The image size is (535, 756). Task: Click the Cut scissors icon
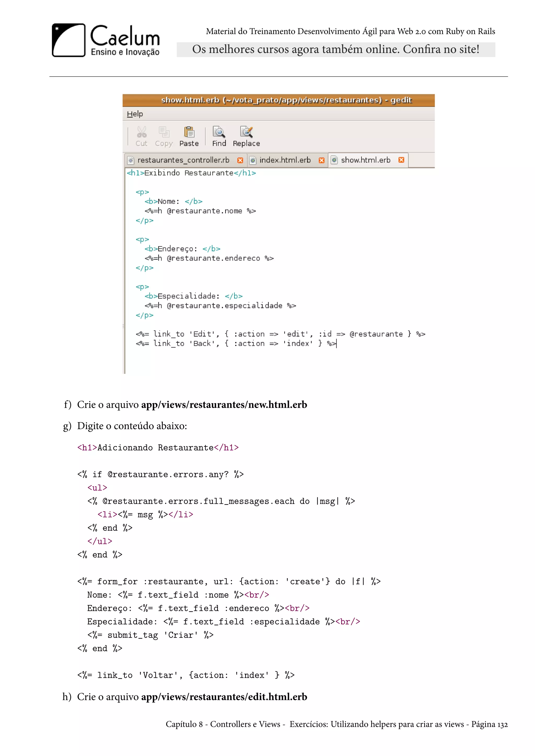tap(142, 132)
